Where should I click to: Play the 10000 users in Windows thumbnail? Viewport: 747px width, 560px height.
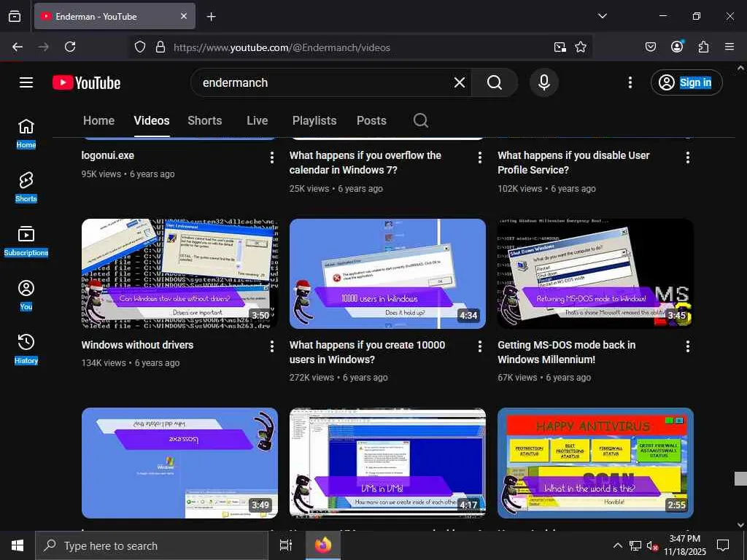(x=388, y=274)
